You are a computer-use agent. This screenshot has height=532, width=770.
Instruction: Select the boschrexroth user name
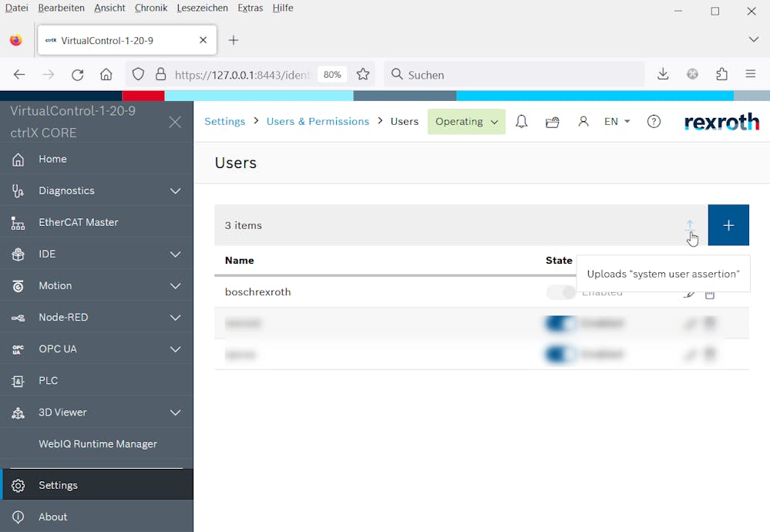pos(257,292)
